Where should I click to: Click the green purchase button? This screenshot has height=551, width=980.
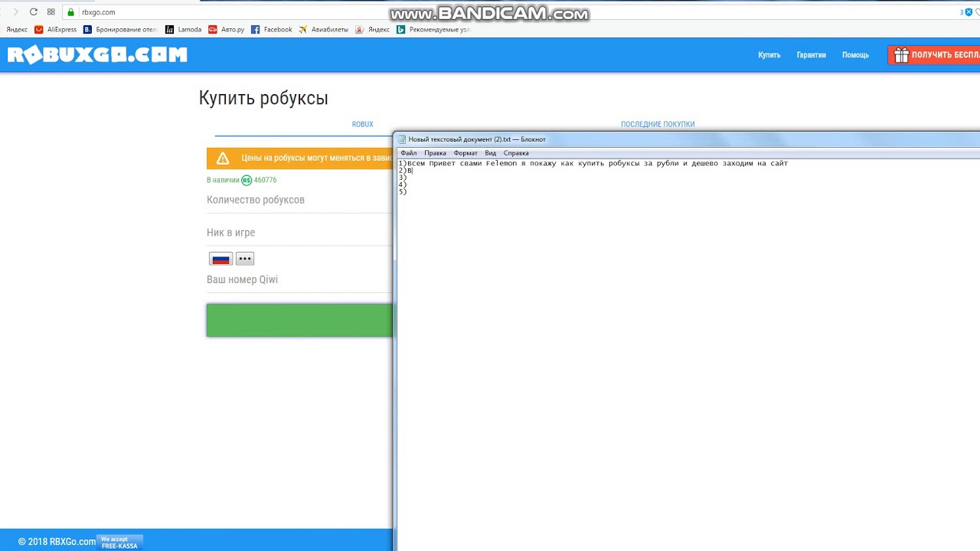click(x=299, y=320)
